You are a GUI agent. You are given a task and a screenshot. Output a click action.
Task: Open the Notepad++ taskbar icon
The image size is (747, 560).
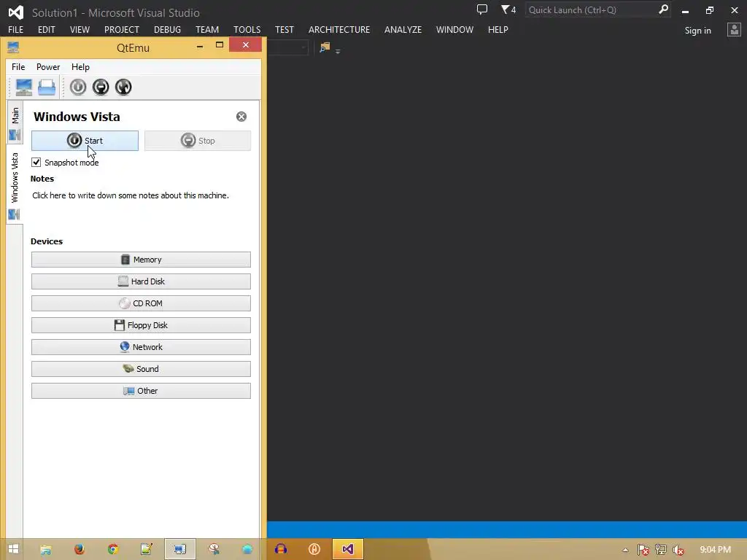click(146, 550)
